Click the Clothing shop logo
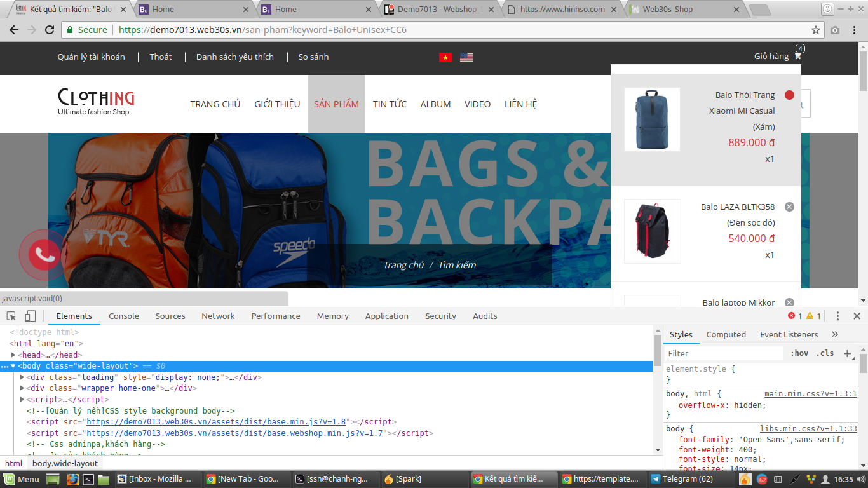Viewport: 868px width, 488px height. coord(96,102)
